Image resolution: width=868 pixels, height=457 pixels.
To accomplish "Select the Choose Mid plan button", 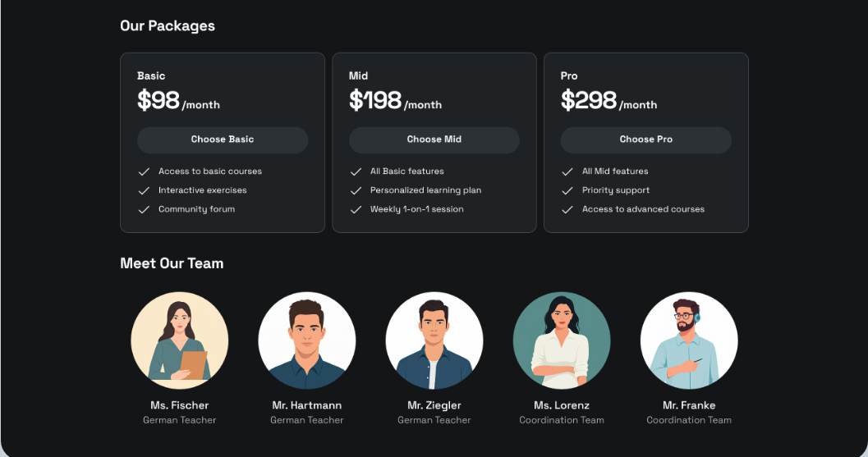I will click(434, 139).
